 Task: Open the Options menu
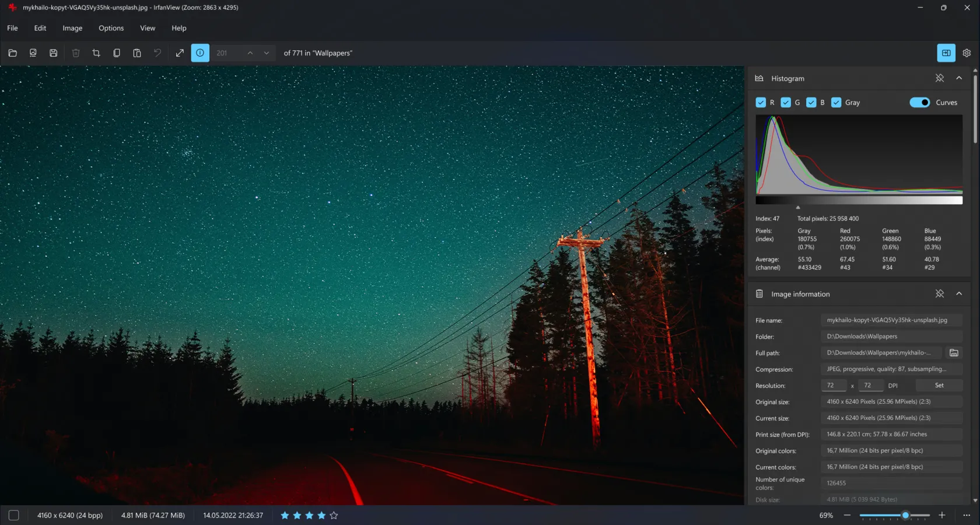tap(111, 28)
